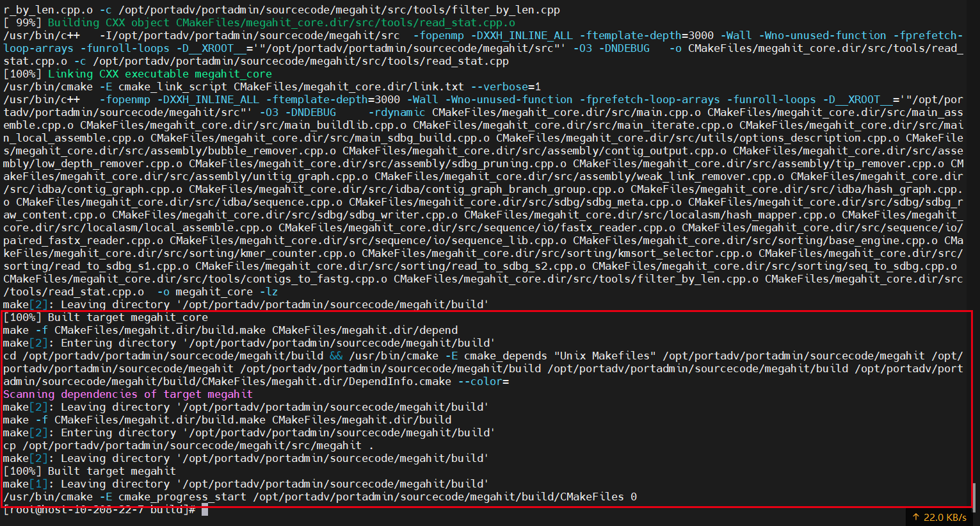Screen dimensions: 980x526
Task: Click the '-o megahit_core -lz' linker output text
Action: (x=218, y=292)
